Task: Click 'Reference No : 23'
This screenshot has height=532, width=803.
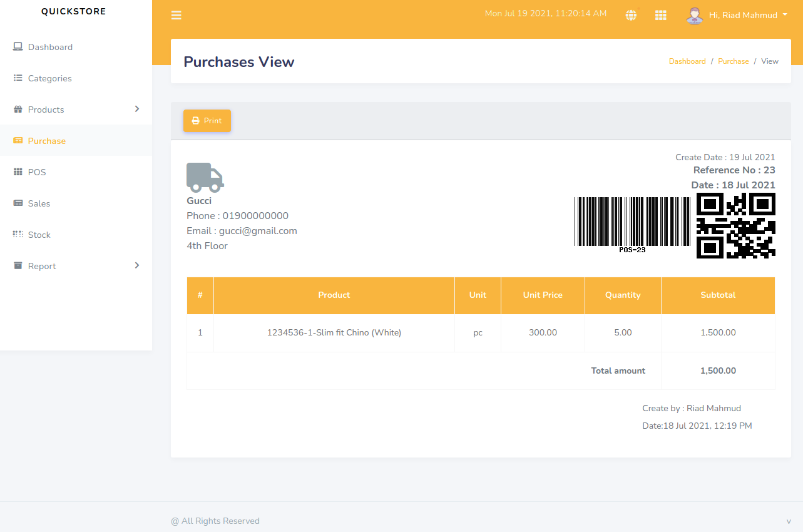Action: click(734, 170)
